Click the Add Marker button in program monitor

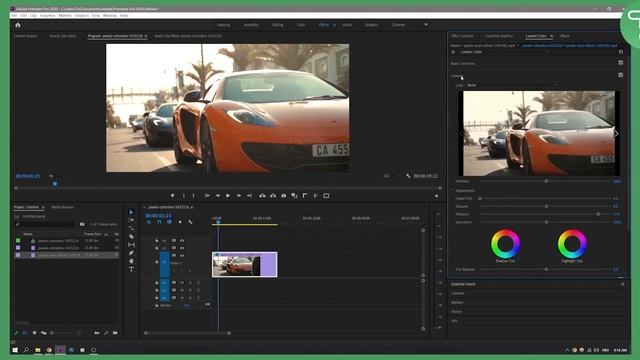172,196
